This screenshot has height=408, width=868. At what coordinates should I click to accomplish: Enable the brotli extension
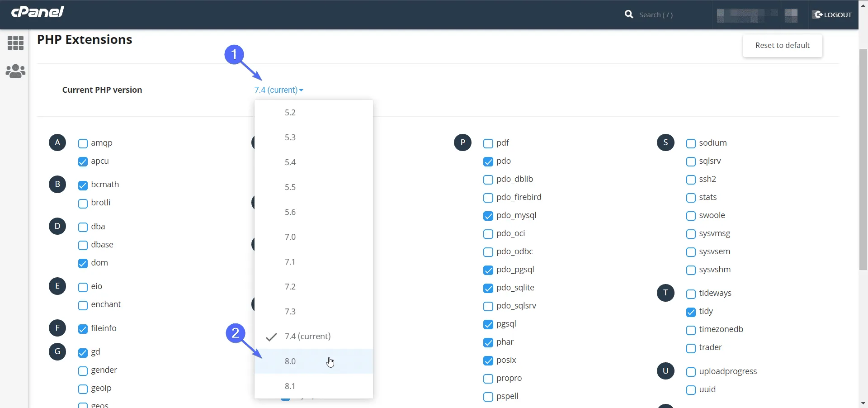[x=83, y=203]
